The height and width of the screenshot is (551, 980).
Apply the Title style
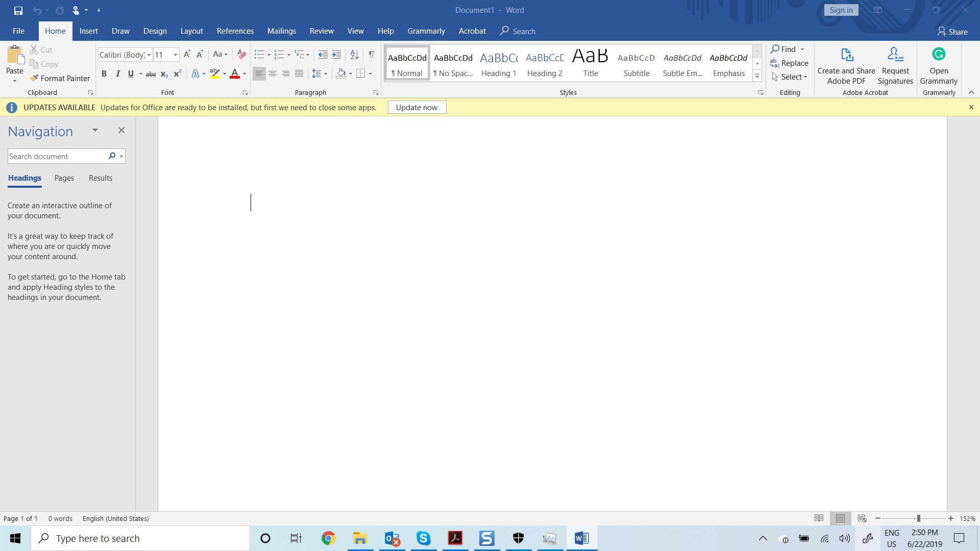591,63
